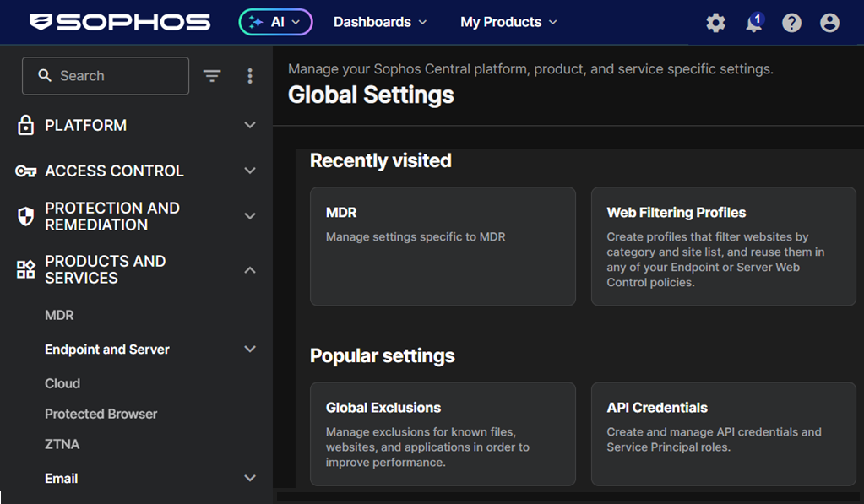Click in the sidebar Search field

106,75
